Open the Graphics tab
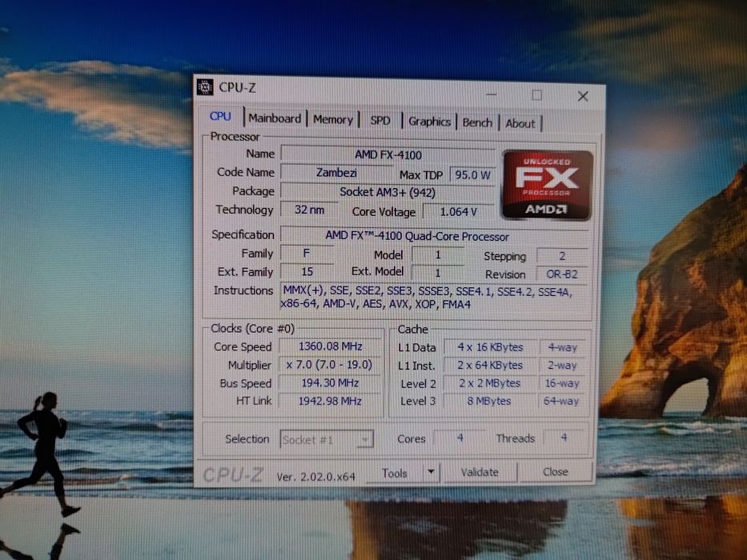747x560 pixels. [x=430, y=122]
